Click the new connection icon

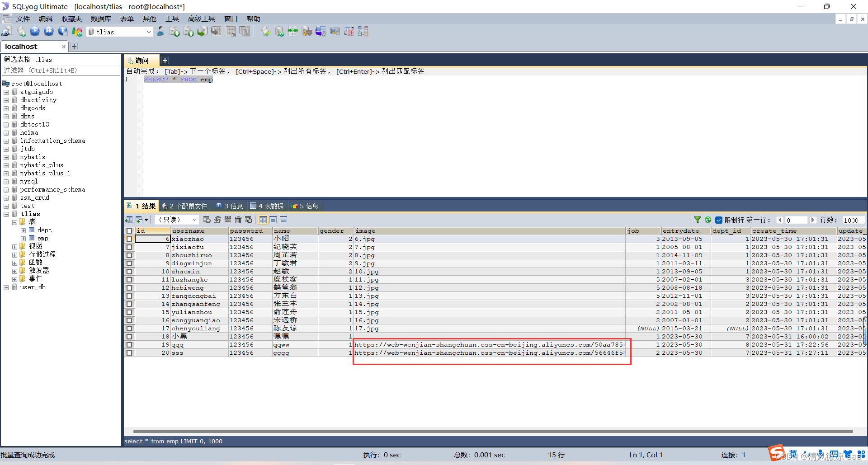(7, 32)
